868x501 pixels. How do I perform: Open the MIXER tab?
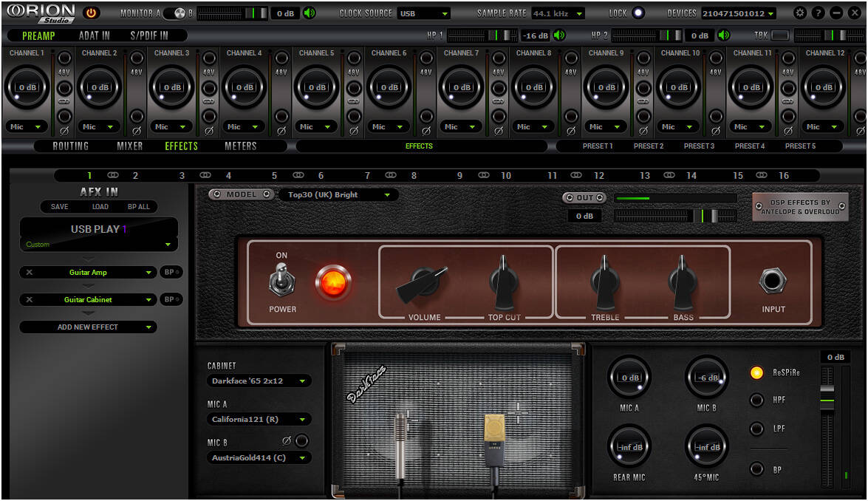[129, 146]
